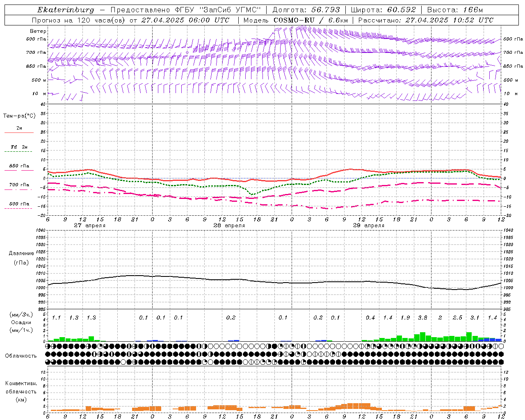This screenshot has width=525, height=420.
Task: Click the '(мм/1ч.)' units label
Action: pyautogui.click(x=21, y=330)
